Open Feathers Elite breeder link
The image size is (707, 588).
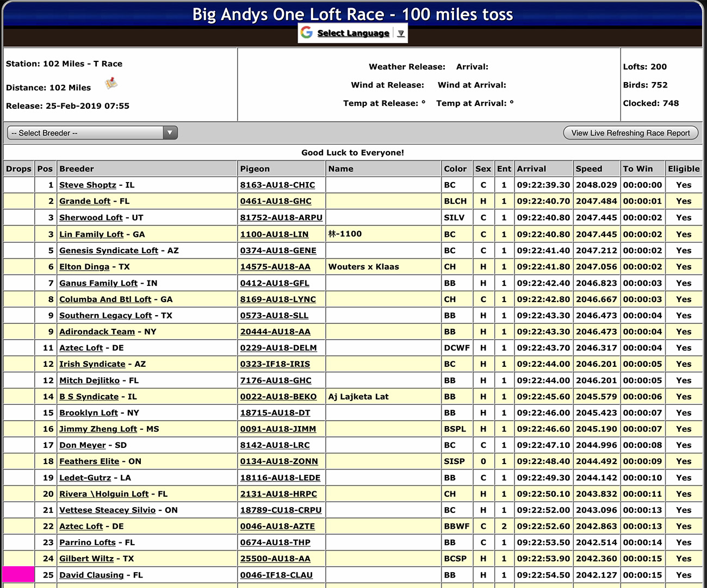[89, 461]
